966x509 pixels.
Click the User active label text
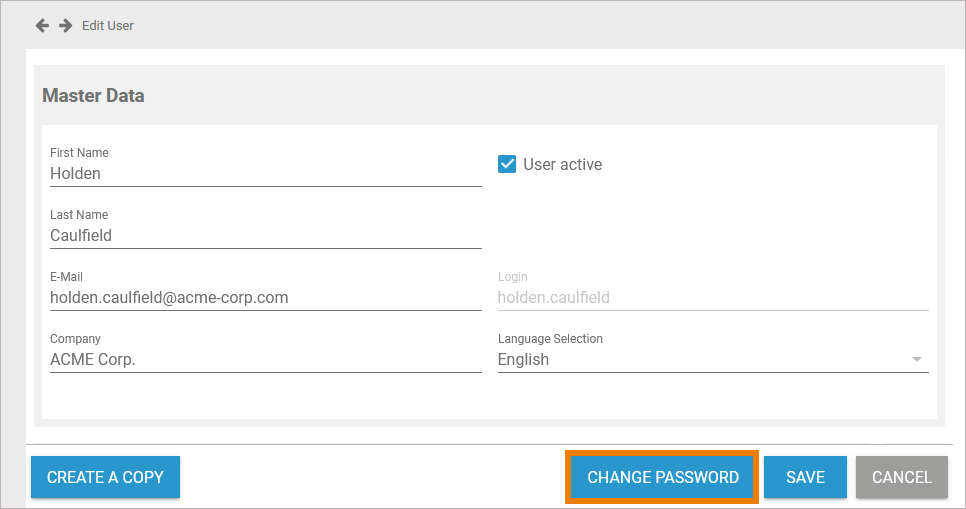tap(562, 165)
